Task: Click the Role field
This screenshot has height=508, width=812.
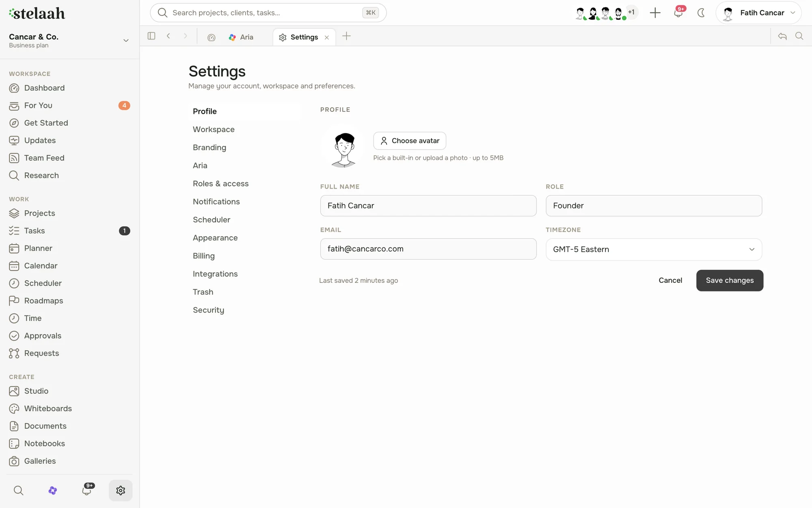Action: (x=654, y=206)
